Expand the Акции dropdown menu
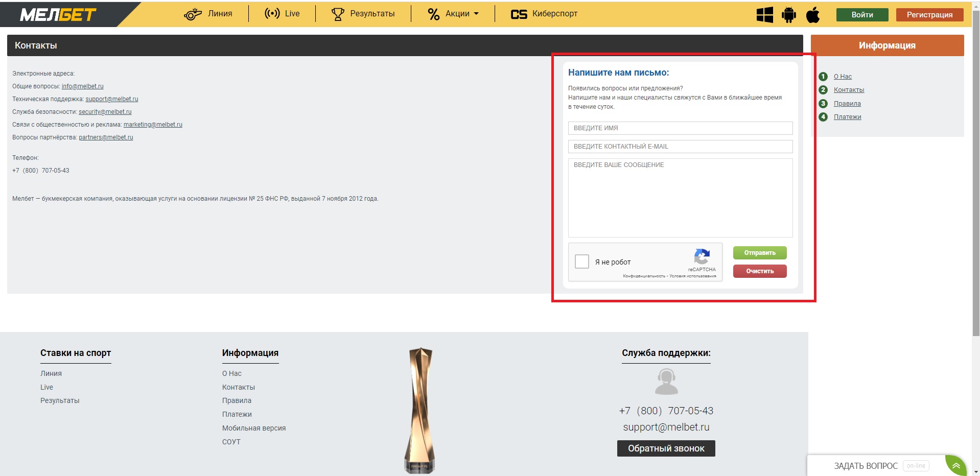The image size is (980, 476). (453, 14)
